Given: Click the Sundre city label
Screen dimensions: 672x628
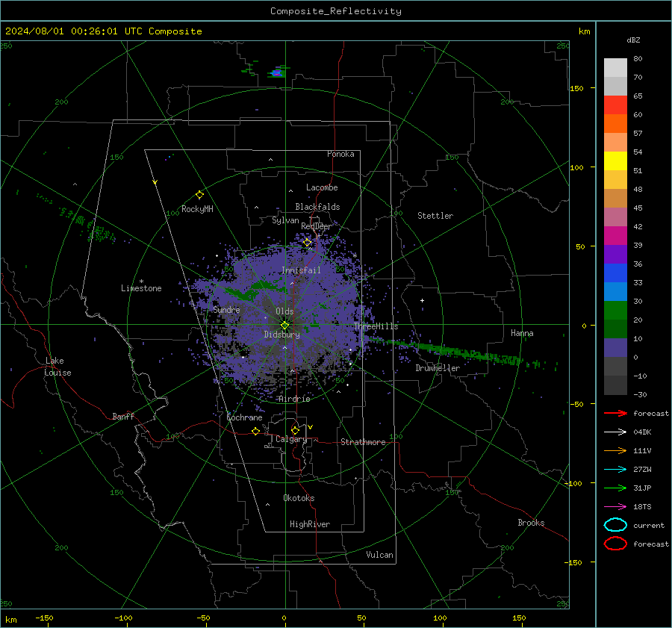Looking at the screenshot, I should [227, 310].
